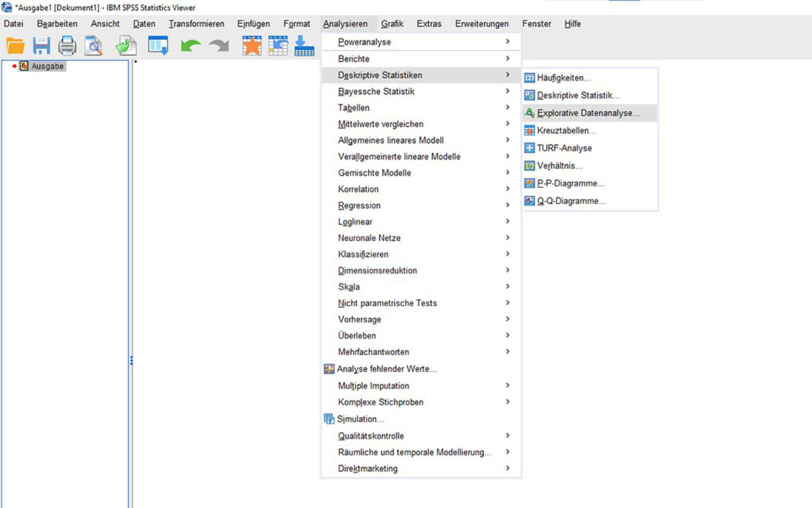
Task: Expand the Regression submenu
Action: (x=359, y=205)
